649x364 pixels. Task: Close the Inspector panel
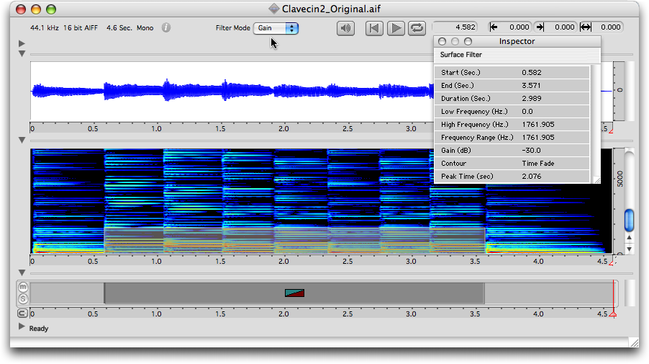[x=442, y=41]
